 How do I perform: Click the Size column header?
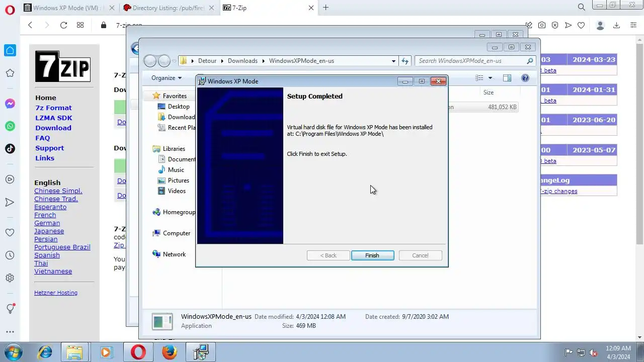(x=500, y=93)
